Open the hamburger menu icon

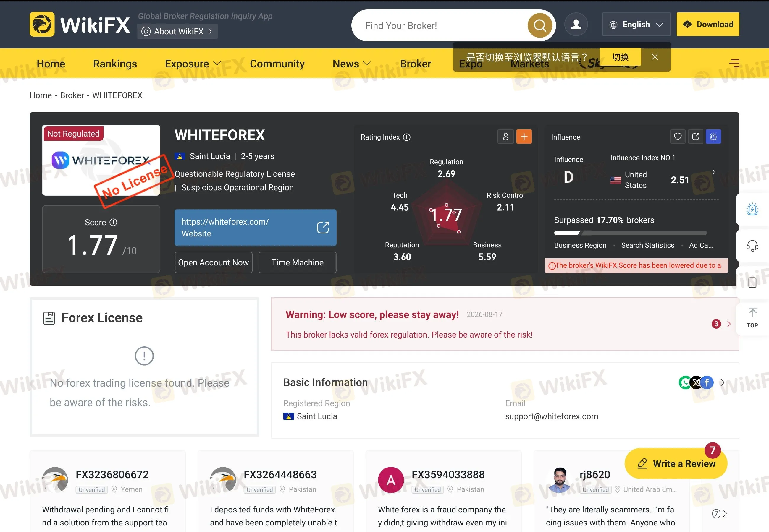coord(734,63)
